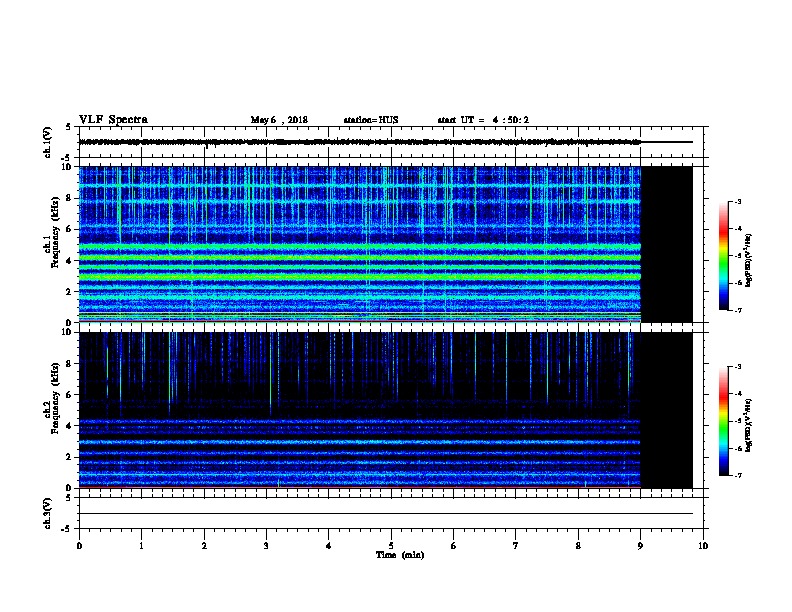The image size is (792, 612).
Task: Click the '-7' label on ch.1 colorbar
Action: tap(738, 310)
